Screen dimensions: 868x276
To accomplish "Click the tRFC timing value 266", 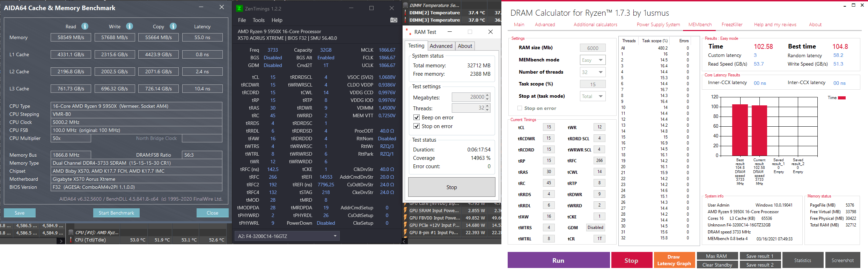I will [599, 161].
